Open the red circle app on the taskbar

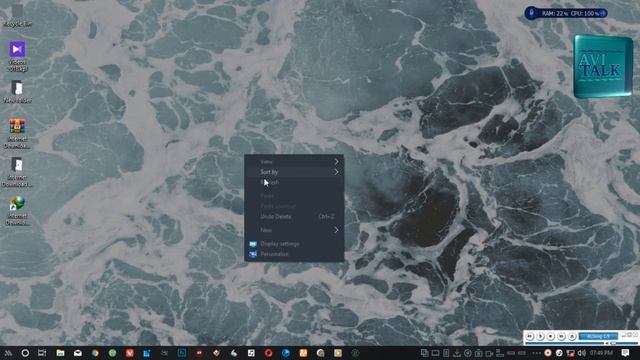tap(268, 353)
